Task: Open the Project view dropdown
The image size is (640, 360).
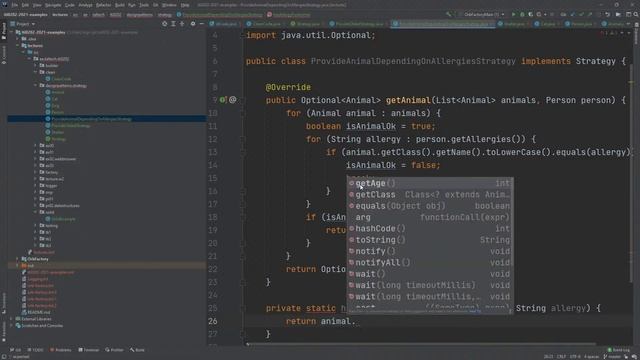Action: coord(23,24)
